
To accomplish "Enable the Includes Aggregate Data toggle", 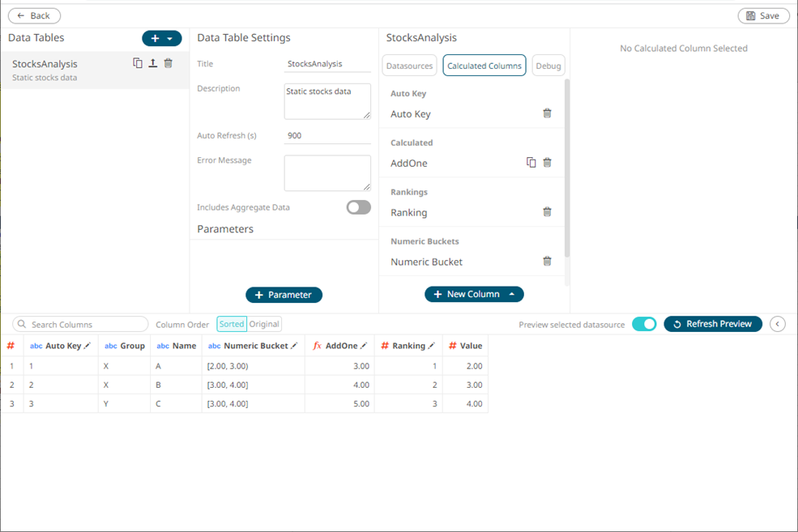I will [358, 207].
